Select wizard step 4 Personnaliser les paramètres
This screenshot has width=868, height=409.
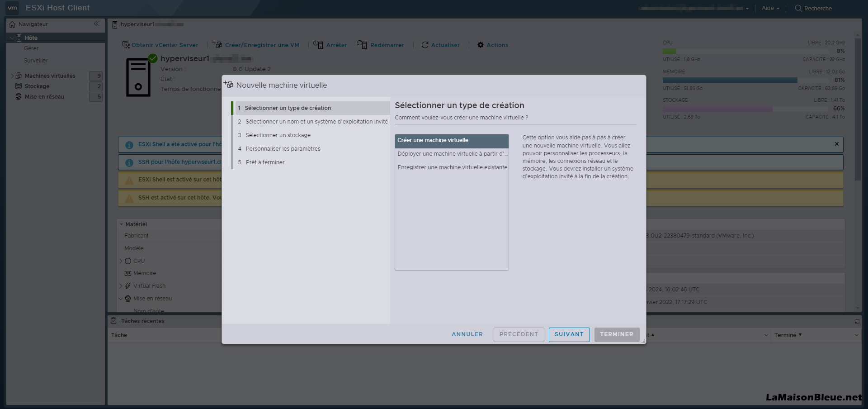312,149
